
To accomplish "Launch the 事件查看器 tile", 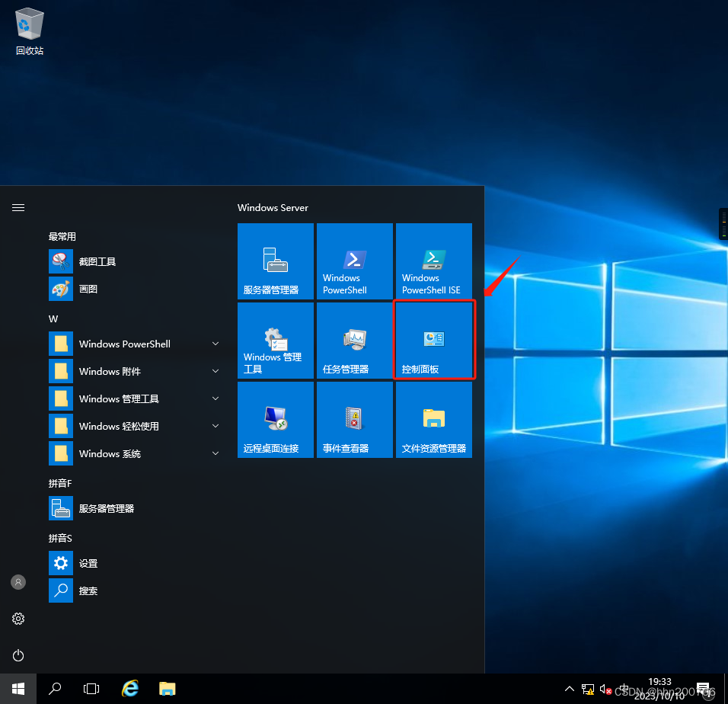I will (x=355, y=420).
